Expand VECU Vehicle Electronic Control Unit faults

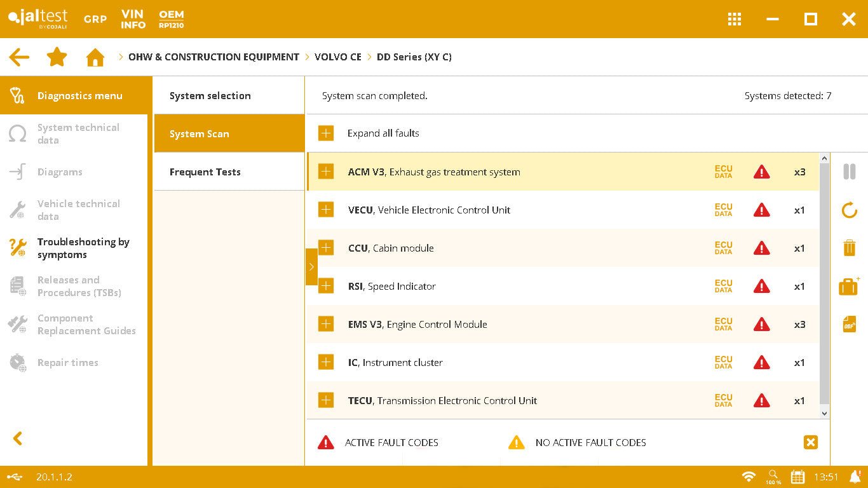tap(326, 210)
